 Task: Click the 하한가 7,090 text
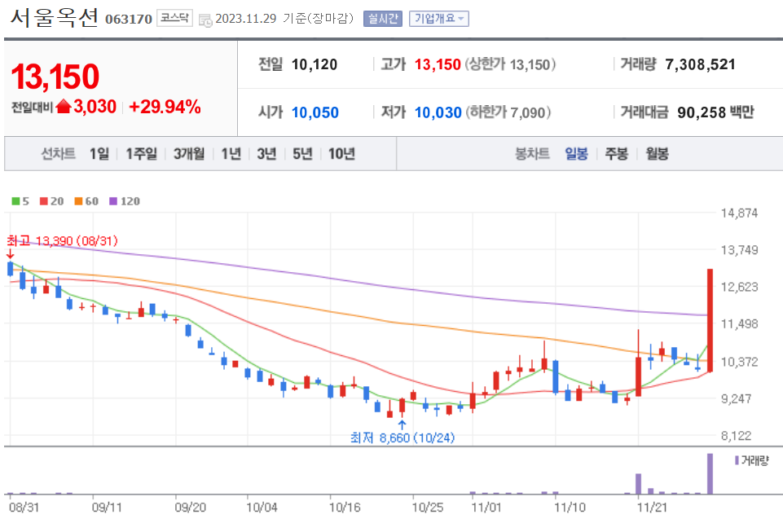pyautogui.click(x=508, y=112)
